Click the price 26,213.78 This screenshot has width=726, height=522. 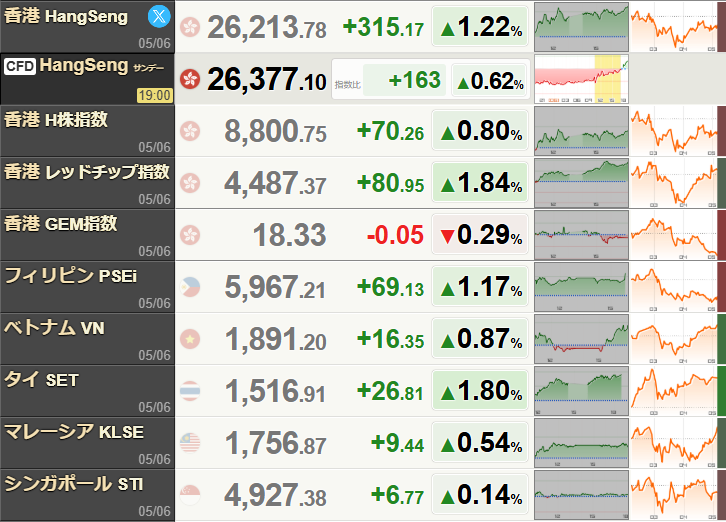(x=267, y=27)
